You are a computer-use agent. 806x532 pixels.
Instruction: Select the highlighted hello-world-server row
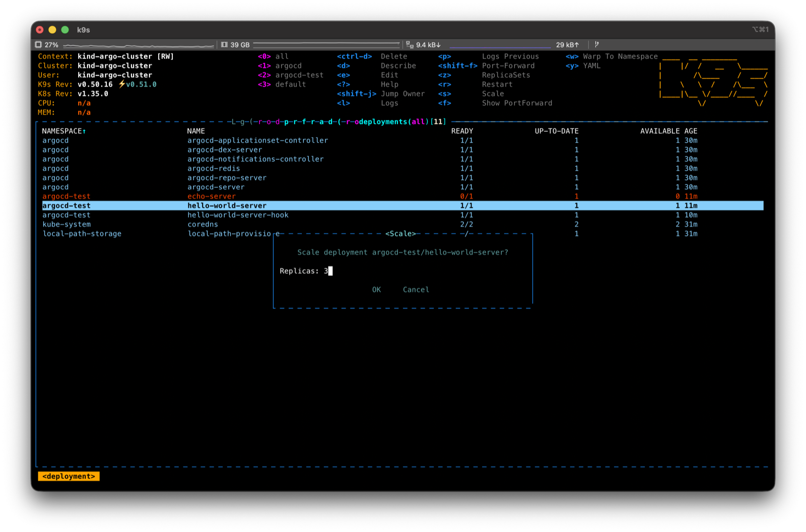click(402, 205)
